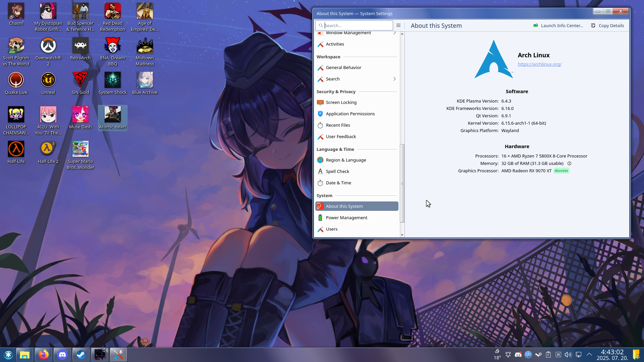Screen dimensions: 644x362
Task: Click the Steam tray icon
Action: click(538, 355)
